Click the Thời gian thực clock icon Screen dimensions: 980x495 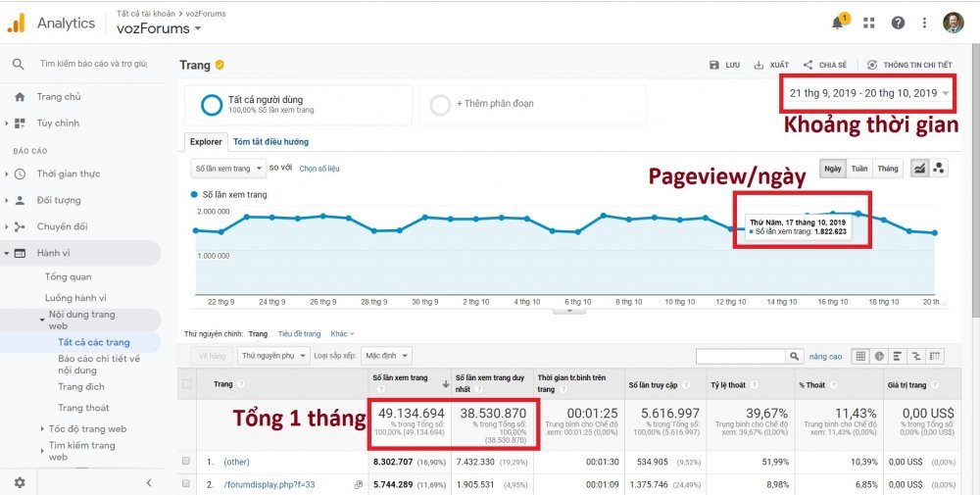pos(20,173)
